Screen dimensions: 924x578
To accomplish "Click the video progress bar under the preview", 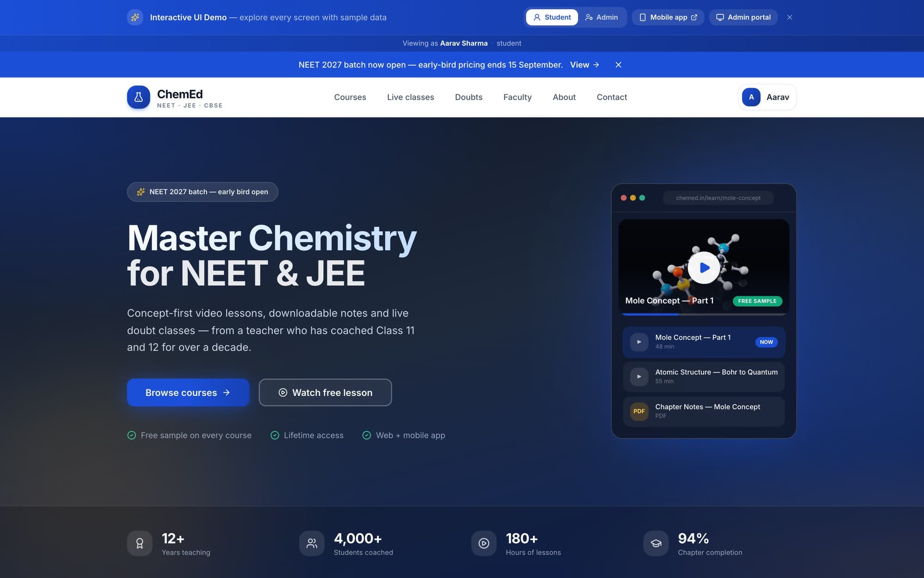I will 704,314.
